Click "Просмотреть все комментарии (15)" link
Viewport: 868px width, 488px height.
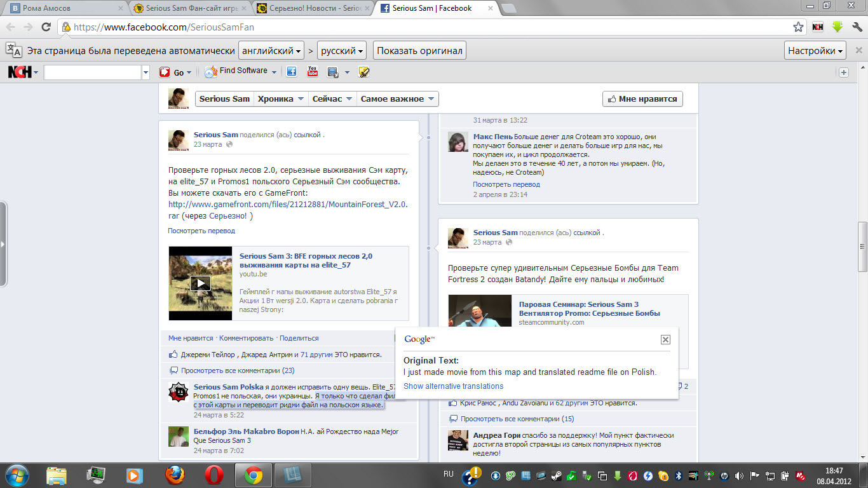517,419
